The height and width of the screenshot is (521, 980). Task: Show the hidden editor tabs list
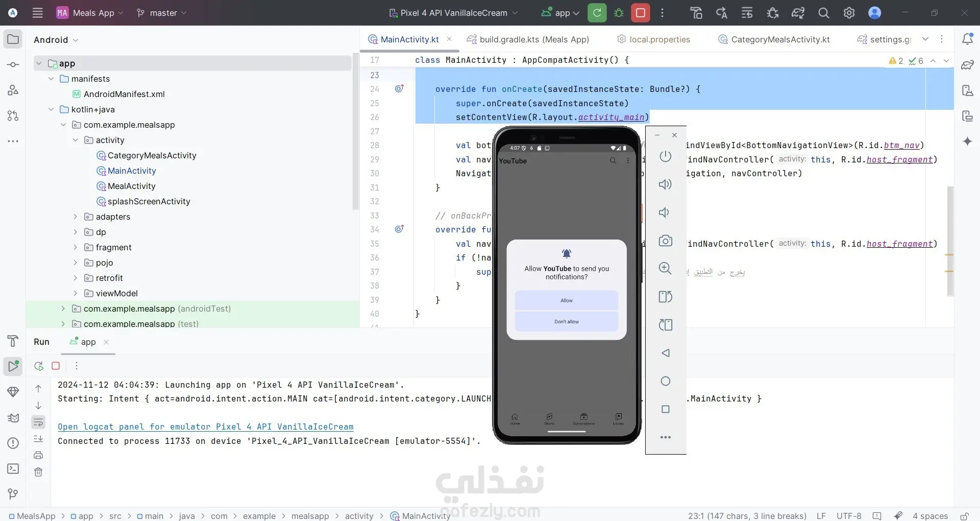click(x=925, y=39)
